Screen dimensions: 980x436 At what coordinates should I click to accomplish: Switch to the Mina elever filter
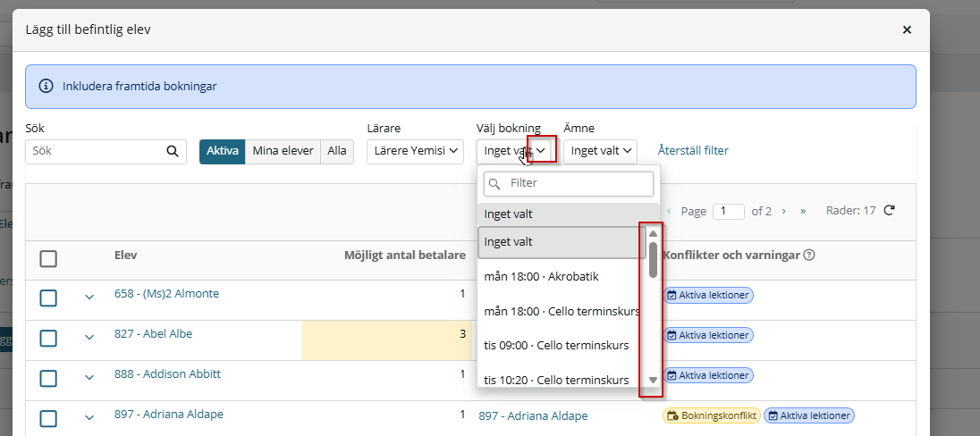(283, 151)
